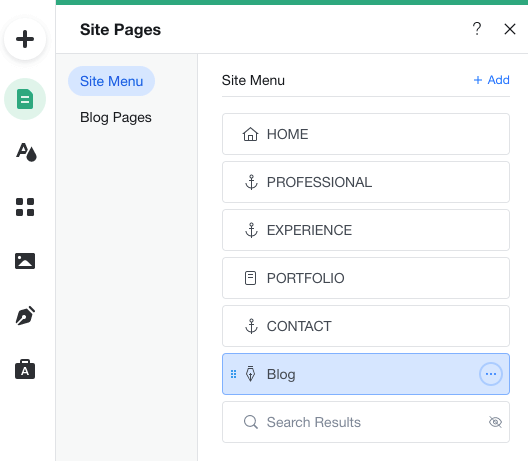Click the anchor icon beside EXPERIENCE
This screenshot has width=528, height=461.
click(x=251, y=230)
